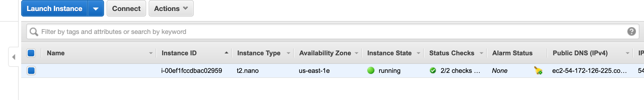Click the Status Checks column header

tap(452, 53)
